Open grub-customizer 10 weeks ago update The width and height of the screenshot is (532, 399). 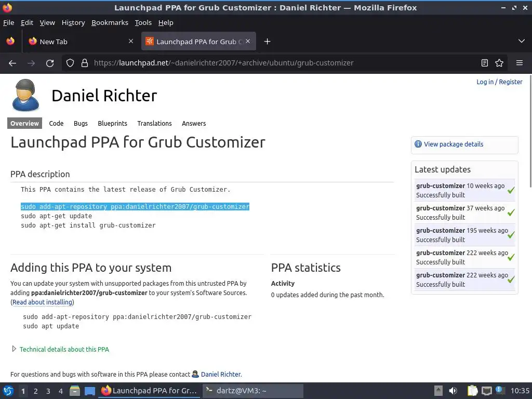pos(465,190)
